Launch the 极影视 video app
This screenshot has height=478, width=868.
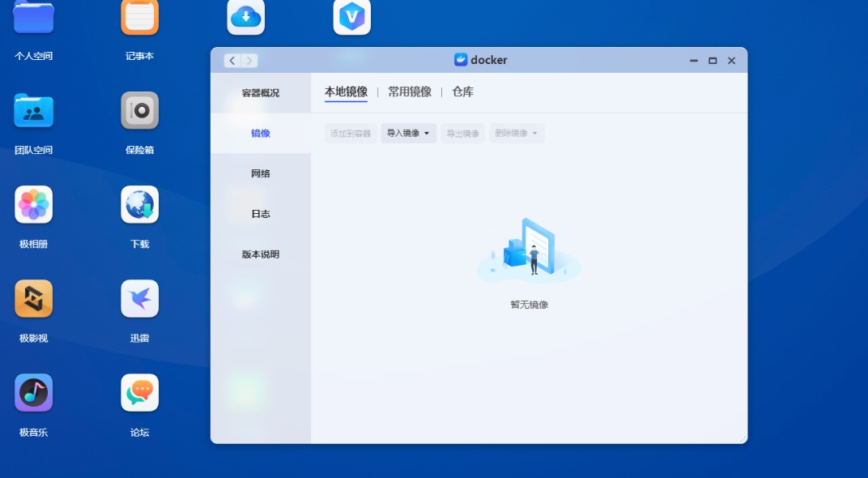34,298
